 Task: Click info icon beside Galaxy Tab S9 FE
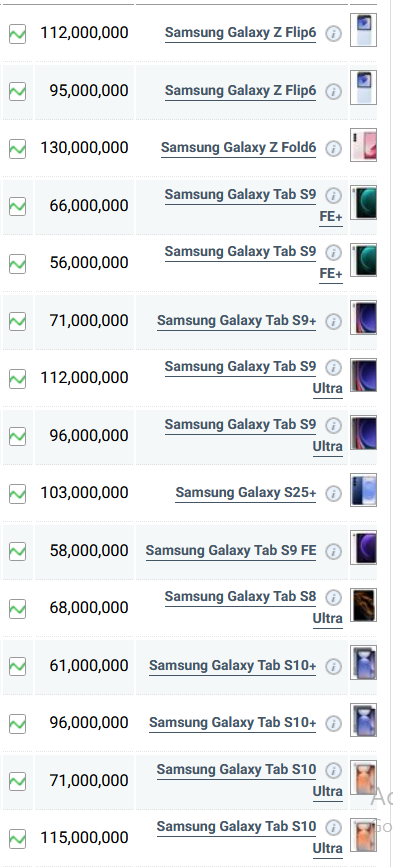coord(333,551)
